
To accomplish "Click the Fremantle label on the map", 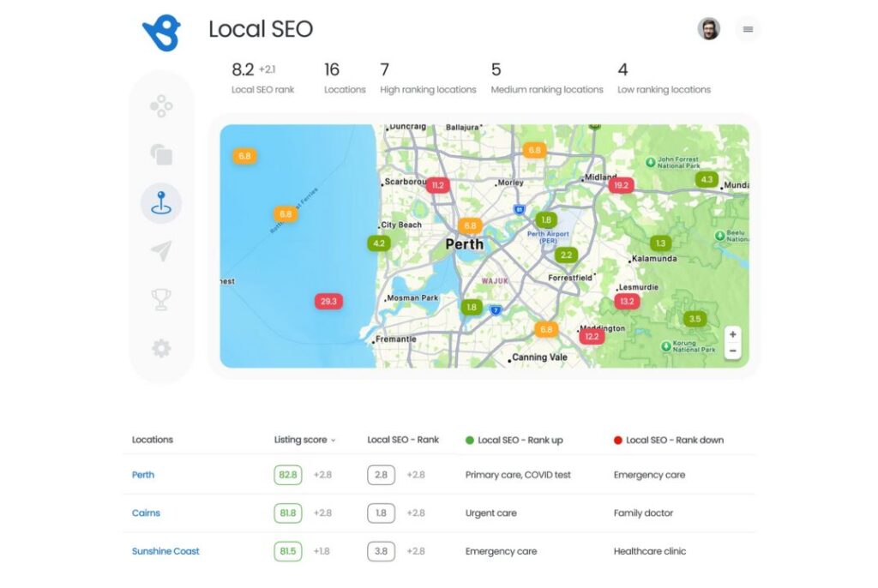I will (395, 339).
